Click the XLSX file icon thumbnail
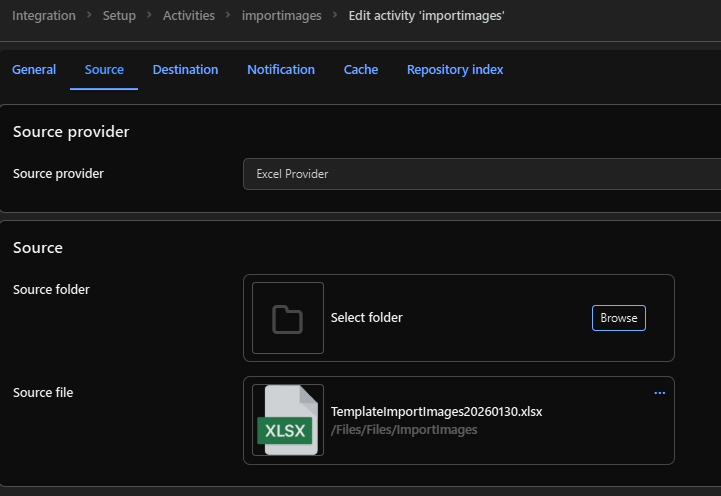721x496 pixels. (x=288, y=420)
